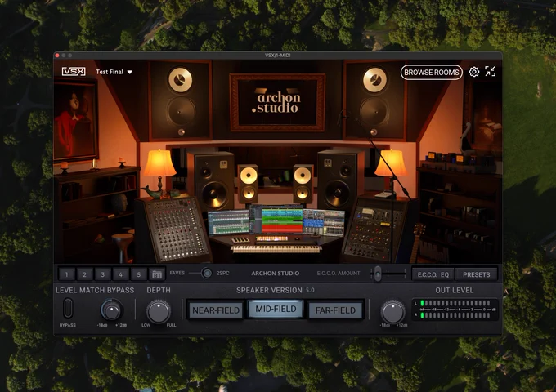
Task: Click the Level Match gain knob
Action: pyautogui.click(x=112, y=310)
